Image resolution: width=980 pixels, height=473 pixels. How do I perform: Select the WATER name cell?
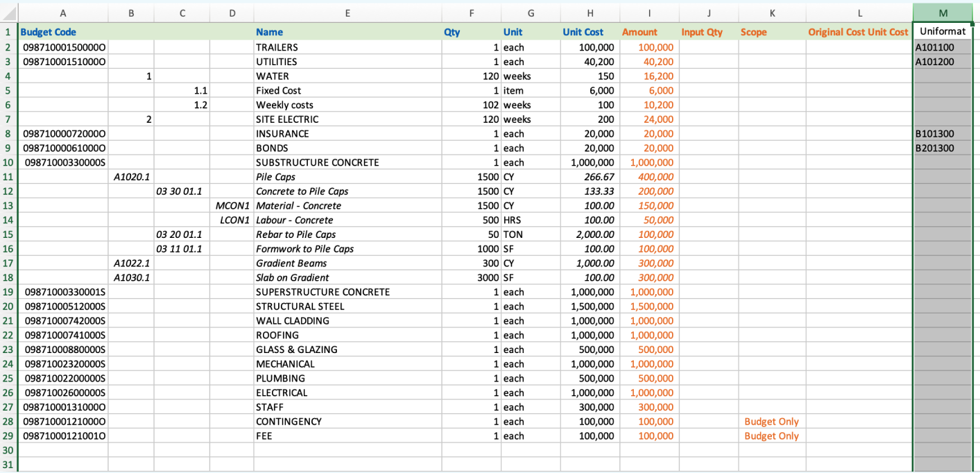[x=347, y=76]
